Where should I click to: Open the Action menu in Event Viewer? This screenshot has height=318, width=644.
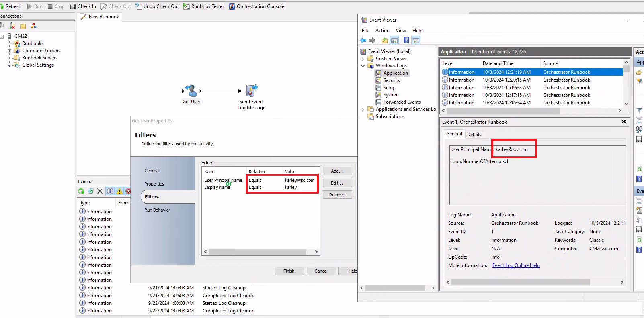point(382,31)
